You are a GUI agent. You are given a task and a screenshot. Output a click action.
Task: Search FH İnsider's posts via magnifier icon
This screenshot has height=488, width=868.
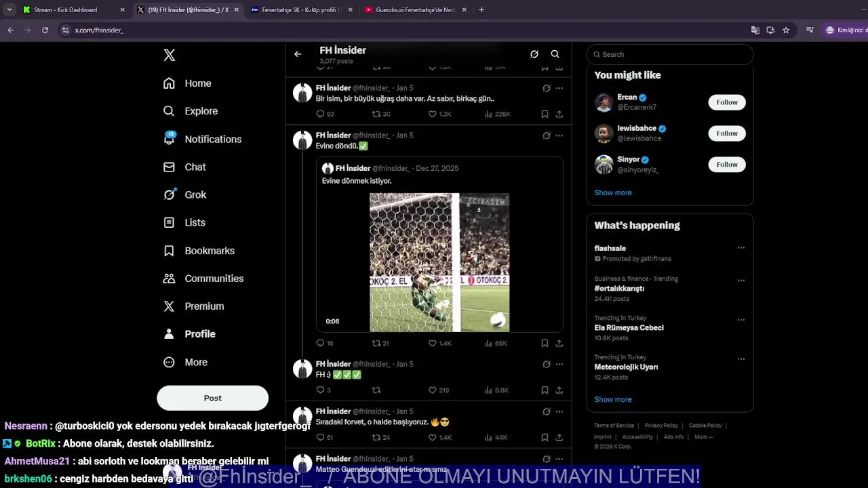[555, 54]
